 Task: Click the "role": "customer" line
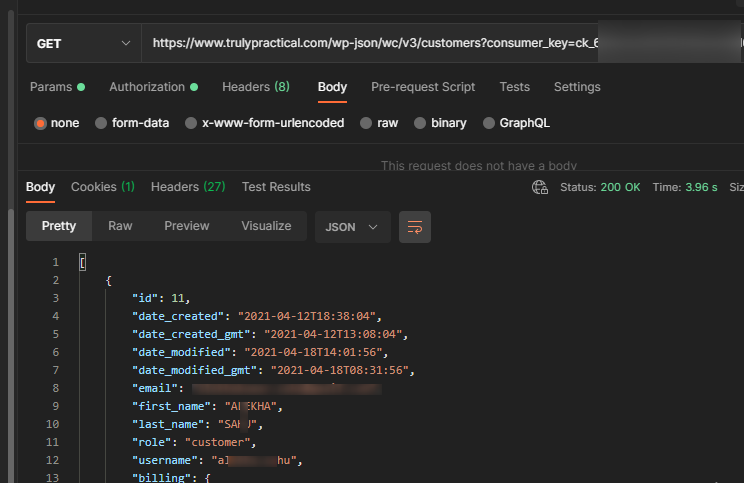pyautogui.click(x=194, y=443)
